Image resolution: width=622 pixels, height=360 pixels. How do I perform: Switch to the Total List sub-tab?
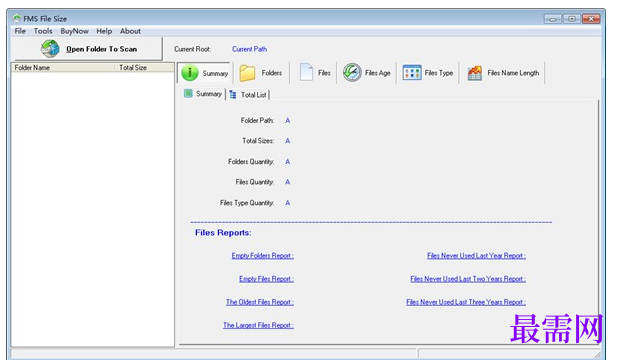click(x=253, y=95)
